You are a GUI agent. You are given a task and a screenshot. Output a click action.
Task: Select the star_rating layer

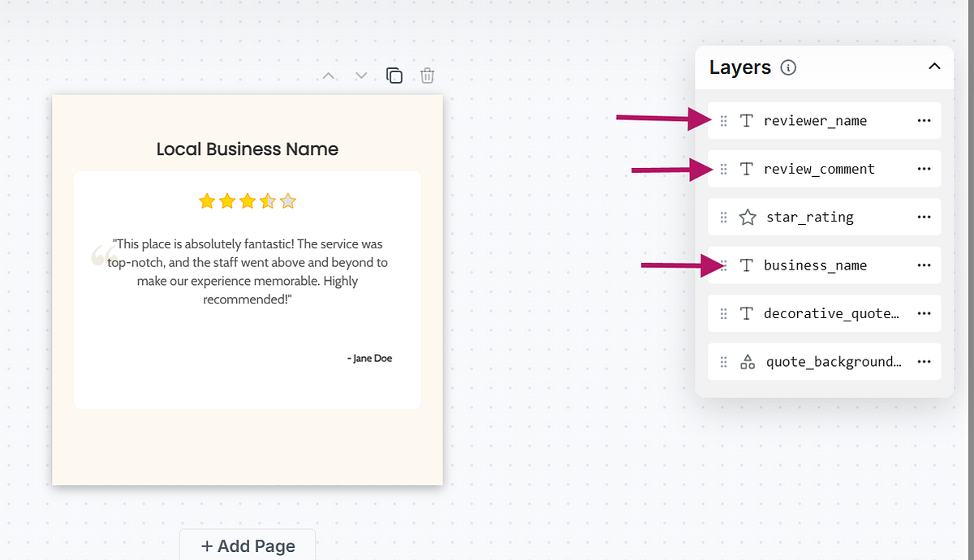(824, 218)
